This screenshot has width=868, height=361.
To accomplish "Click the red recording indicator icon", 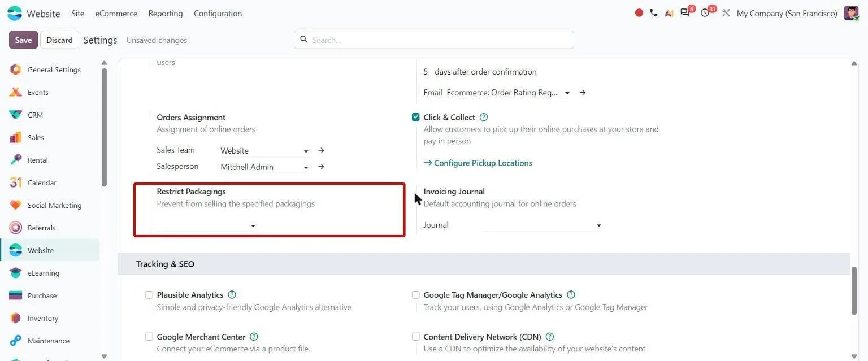I will [639, 13].
